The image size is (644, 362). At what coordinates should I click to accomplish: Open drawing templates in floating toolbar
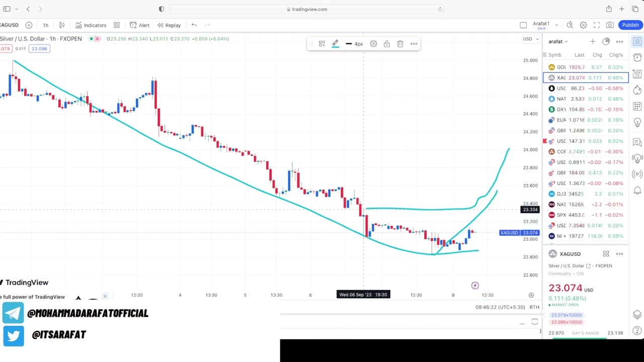pyautogui.click(x=322, y=44)
